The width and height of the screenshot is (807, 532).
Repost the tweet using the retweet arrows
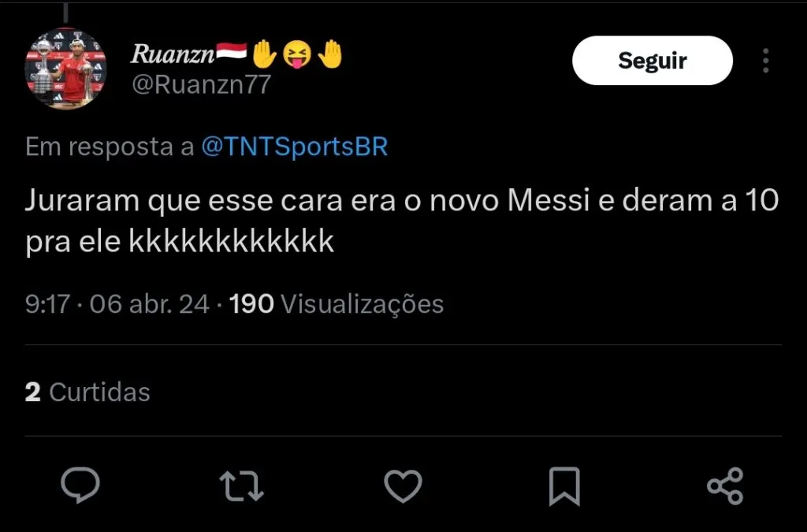point(240,485)
